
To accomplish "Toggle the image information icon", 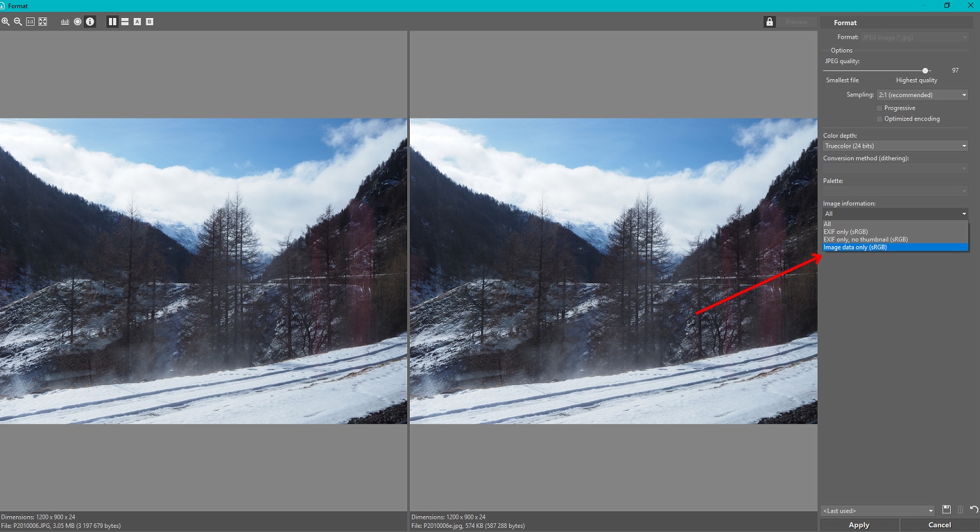I will [x=90, y=22].
